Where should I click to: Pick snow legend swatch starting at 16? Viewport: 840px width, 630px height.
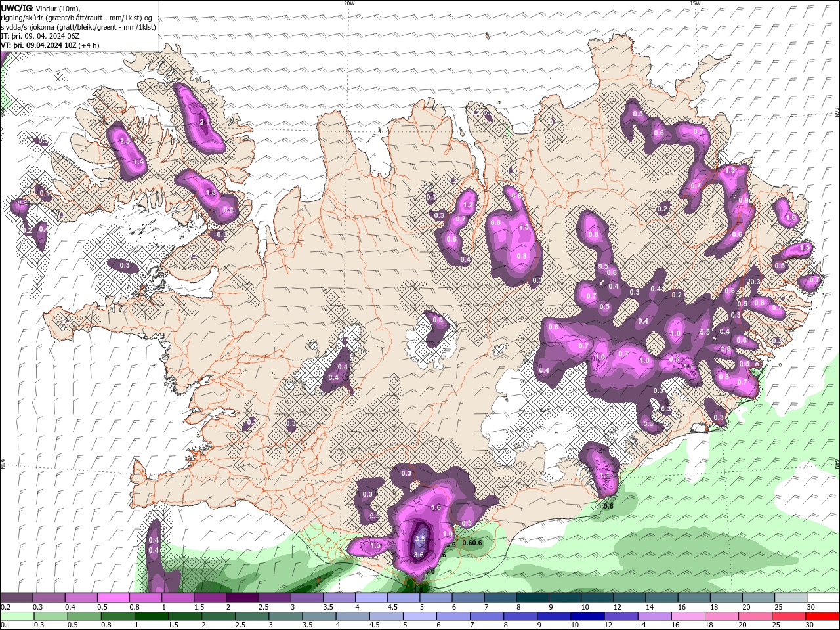click(x=694, y=598)
